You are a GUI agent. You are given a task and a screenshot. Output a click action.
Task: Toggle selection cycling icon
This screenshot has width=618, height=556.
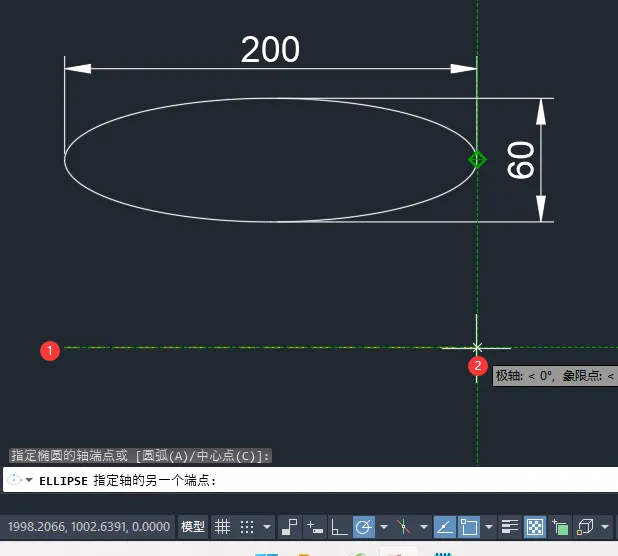coord(560,527)
